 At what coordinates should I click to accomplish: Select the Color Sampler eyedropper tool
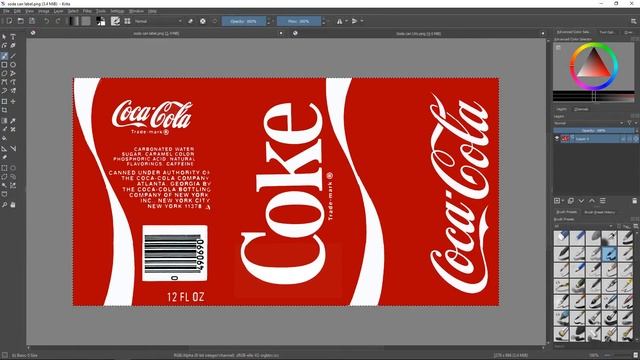coord(13,121)
